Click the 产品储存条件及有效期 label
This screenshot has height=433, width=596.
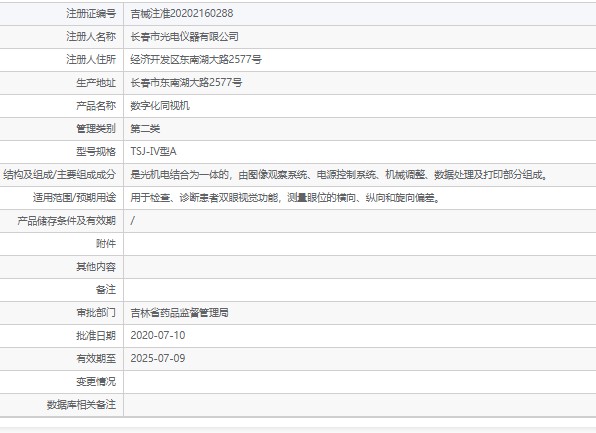click(66, 220)
